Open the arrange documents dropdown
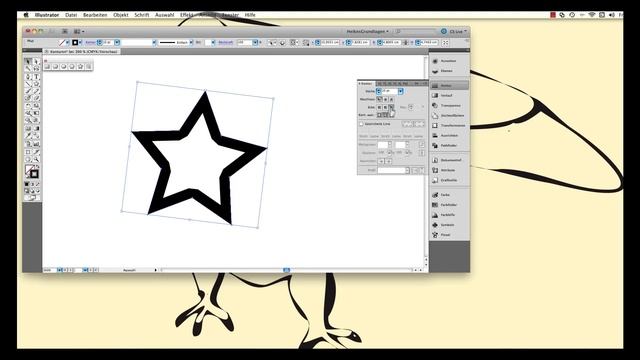The width and height of the screenshot is (640, 360). [78, 31]
